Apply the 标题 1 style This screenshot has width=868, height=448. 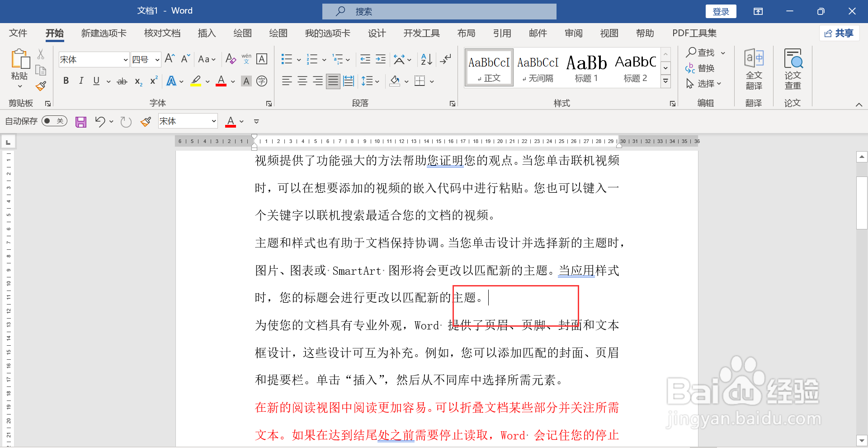586,67
